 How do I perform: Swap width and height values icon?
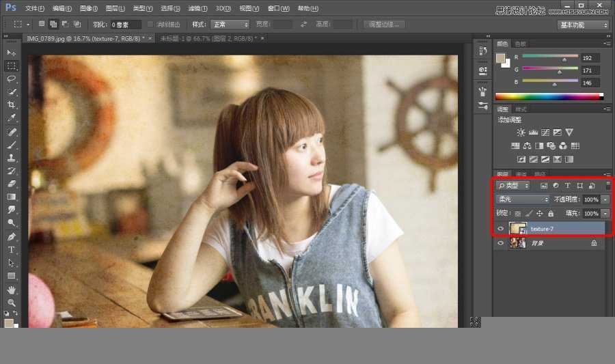303,25
